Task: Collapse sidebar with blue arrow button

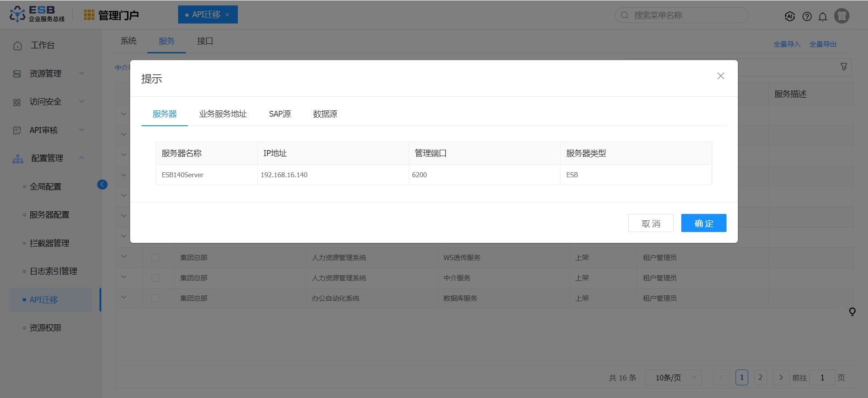Action: (102, 185)
